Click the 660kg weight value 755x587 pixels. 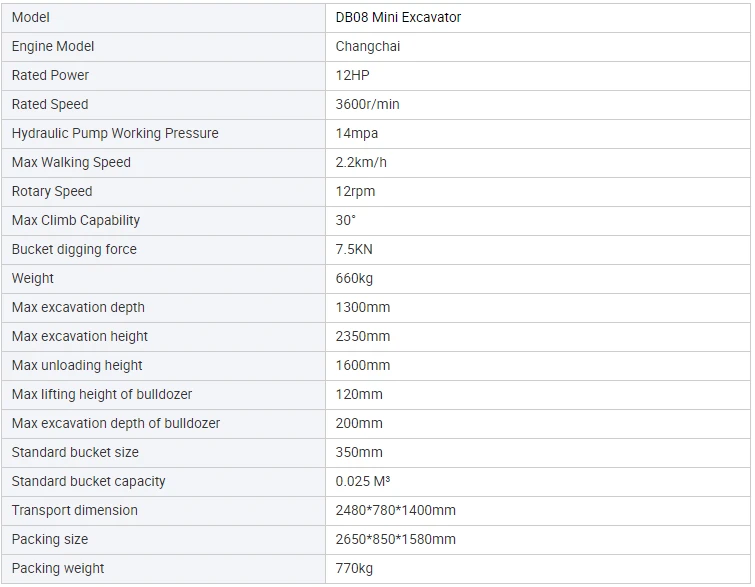[x=354, y=278]
